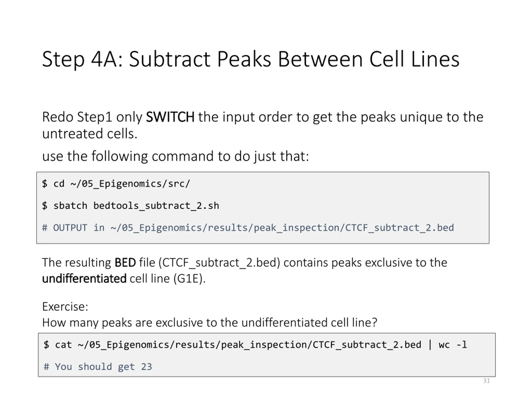532x399 pixels.
Task: Click the 'Redo Step1 only' text
Action: tap(92, 117)
